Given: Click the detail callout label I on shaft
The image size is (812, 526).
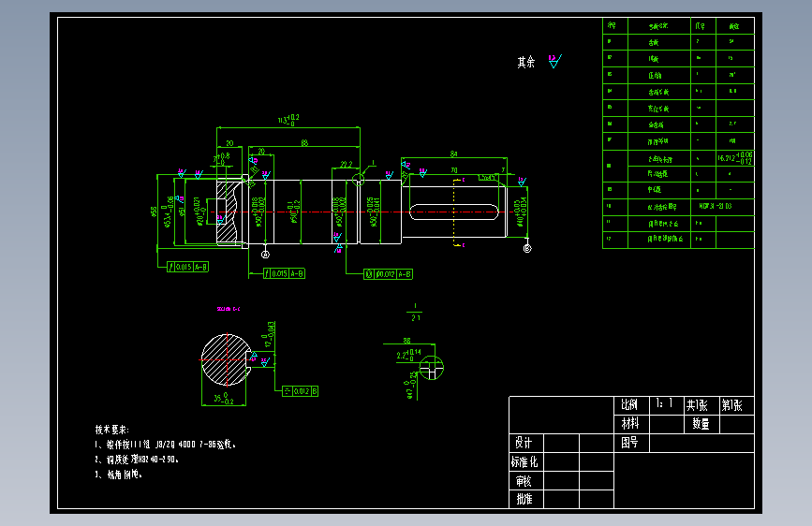Looking at the screenshot, I should point(373,163).
